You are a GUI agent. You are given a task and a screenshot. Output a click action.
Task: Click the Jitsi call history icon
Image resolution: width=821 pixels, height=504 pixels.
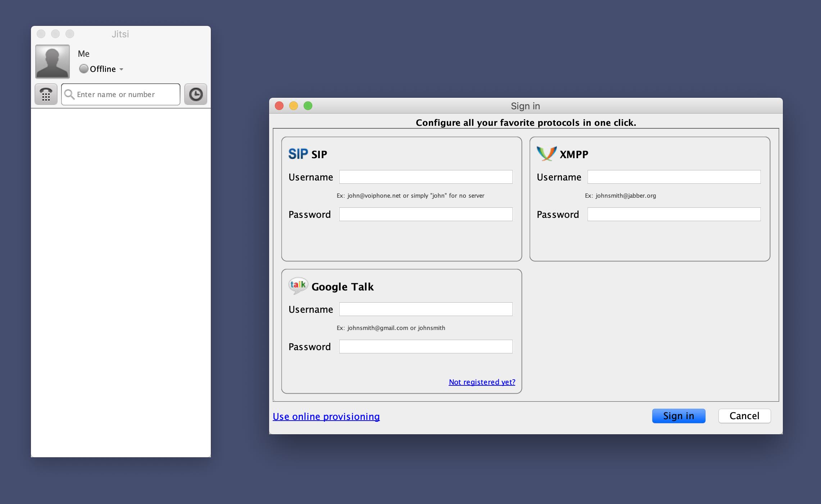(196, 94)
